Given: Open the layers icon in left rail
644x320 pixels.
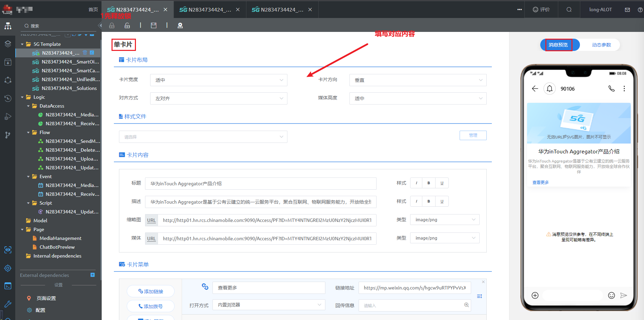Looking at the screenshot, I should (x=8, y=44).
